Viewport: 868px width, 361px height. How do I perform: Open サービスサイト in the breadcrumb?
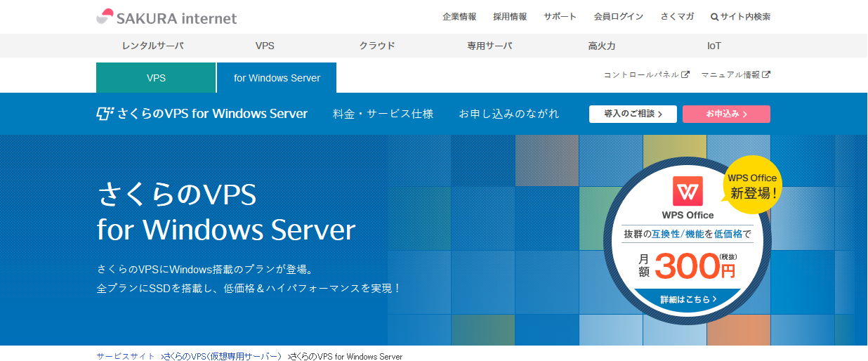126,356
